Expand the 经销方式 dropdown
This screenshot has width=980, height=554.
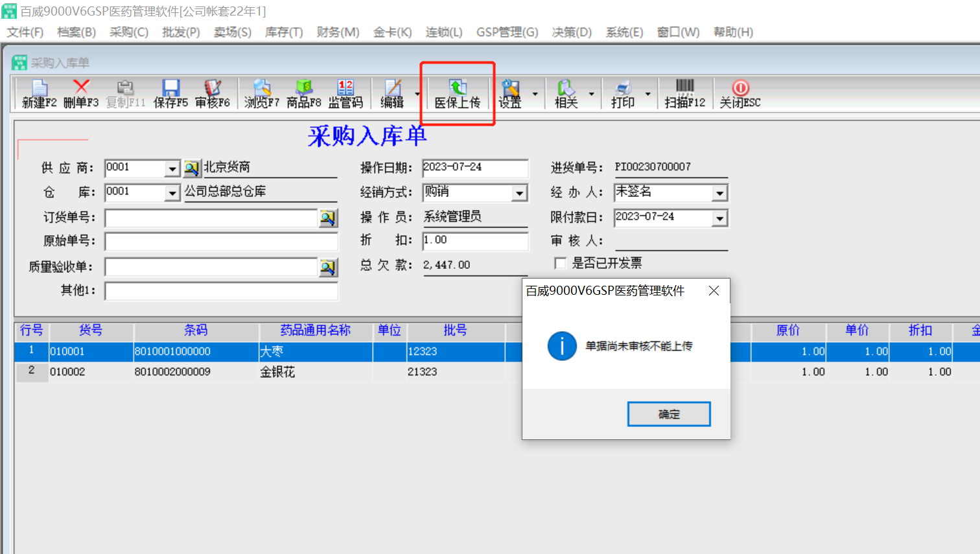[519, 193]
